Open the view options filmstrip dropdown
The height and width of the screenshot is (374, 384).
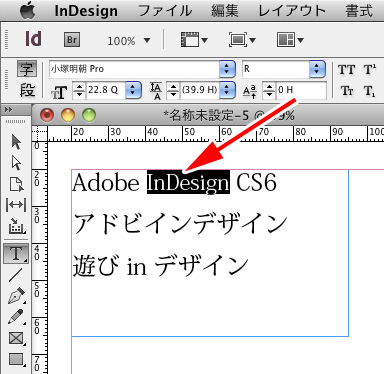(194, 40)
